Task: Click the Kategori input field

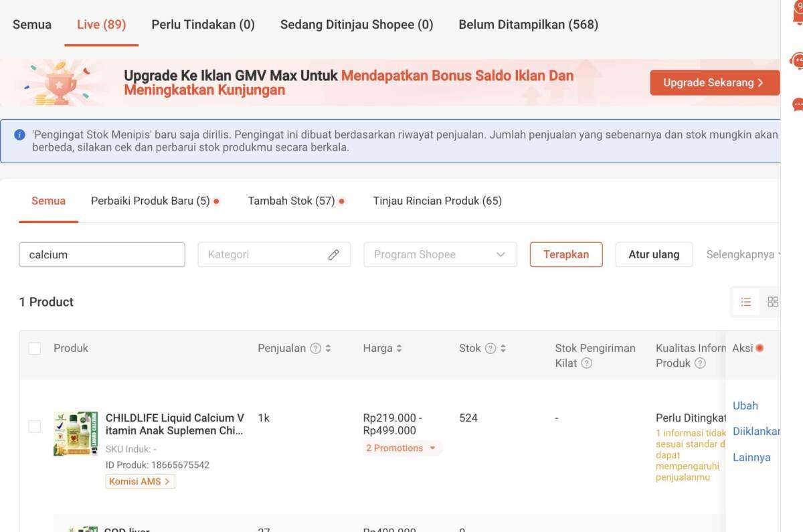Action: (x=274, y=254)
